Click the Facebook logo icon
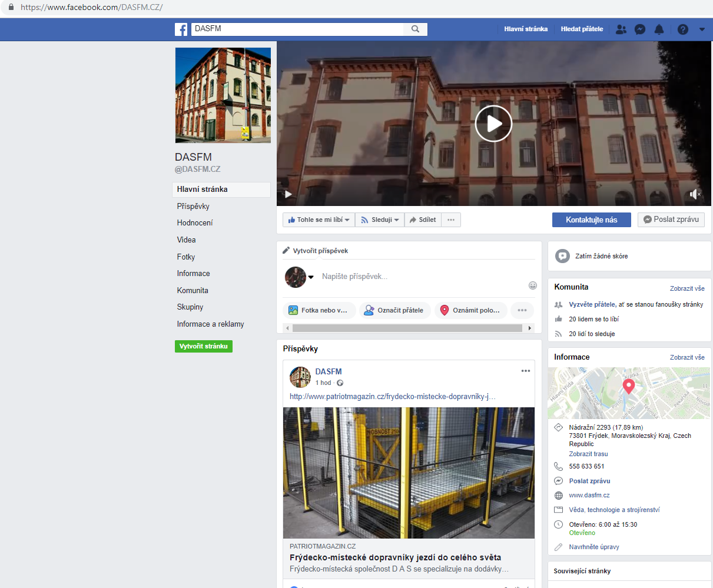 [x=181, y=29]
